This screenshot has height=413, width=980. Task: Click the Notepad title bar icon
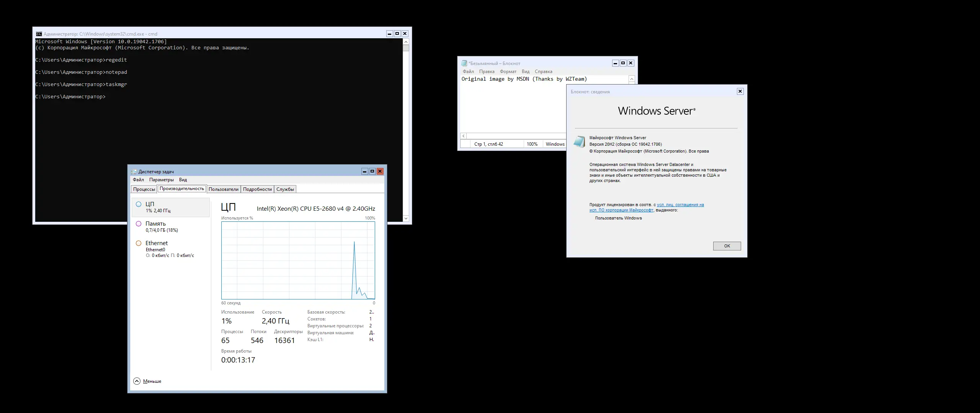point(464,63)
